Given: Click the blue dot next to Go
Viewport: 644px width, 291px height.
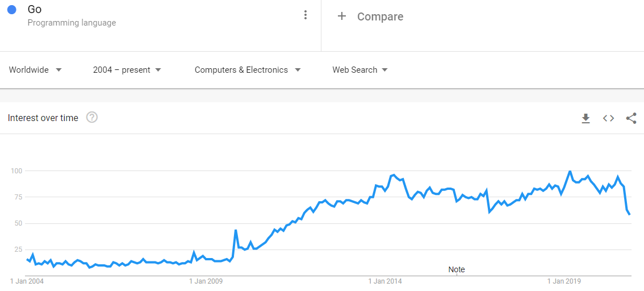Looking at the screenshot, I should [12, 10].
